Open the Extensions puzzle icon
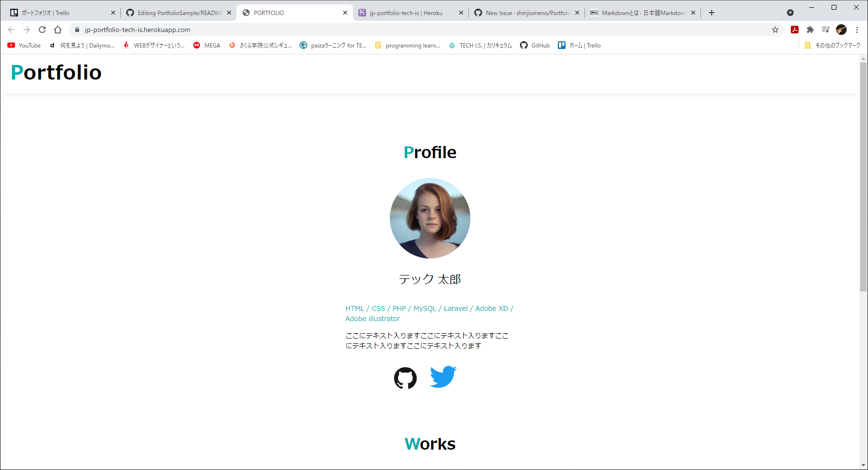This screenshot has width=868, height=470. pos(810,30)
